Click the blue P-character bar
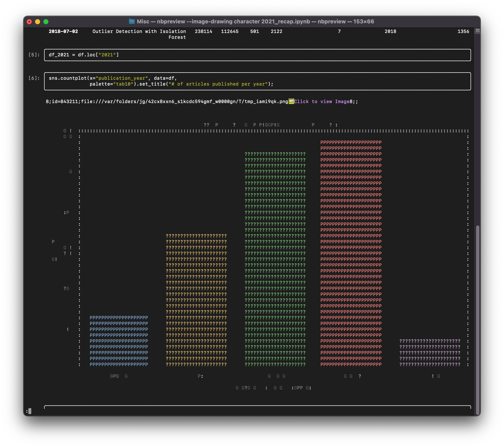Screen dimensions: 504x447 [119, 341]
